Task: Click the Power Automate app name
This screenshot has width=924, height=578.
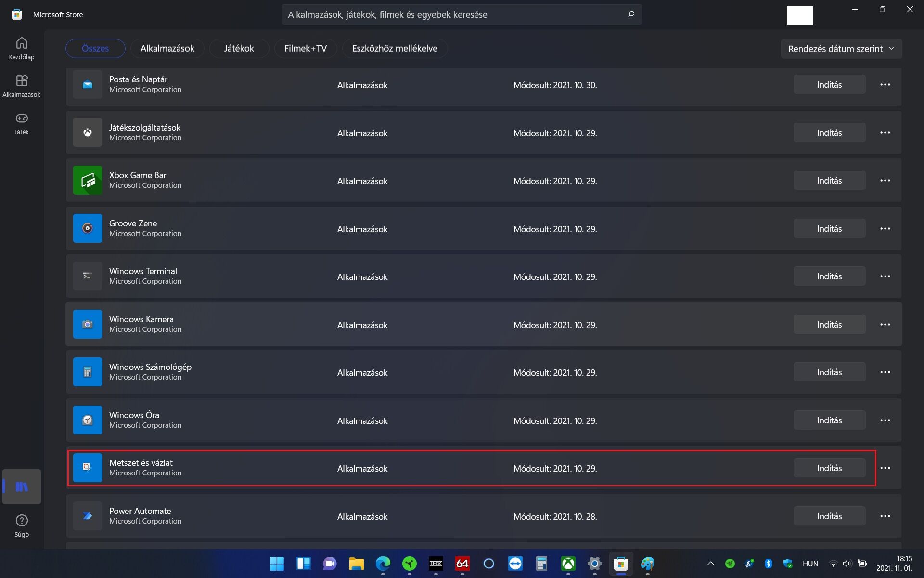Action: [x=140, y=511]
